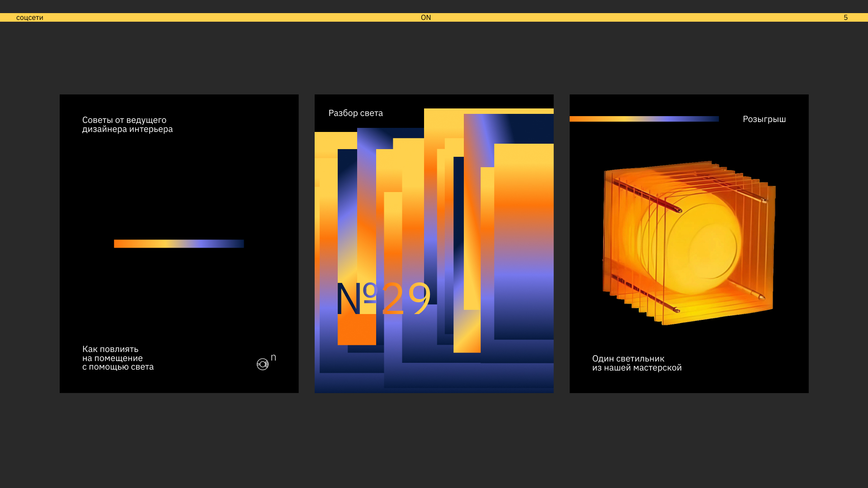Screen dimensions: 868x488
Task: Click the solid orange square in the middle poster
Action: [357, 329]
